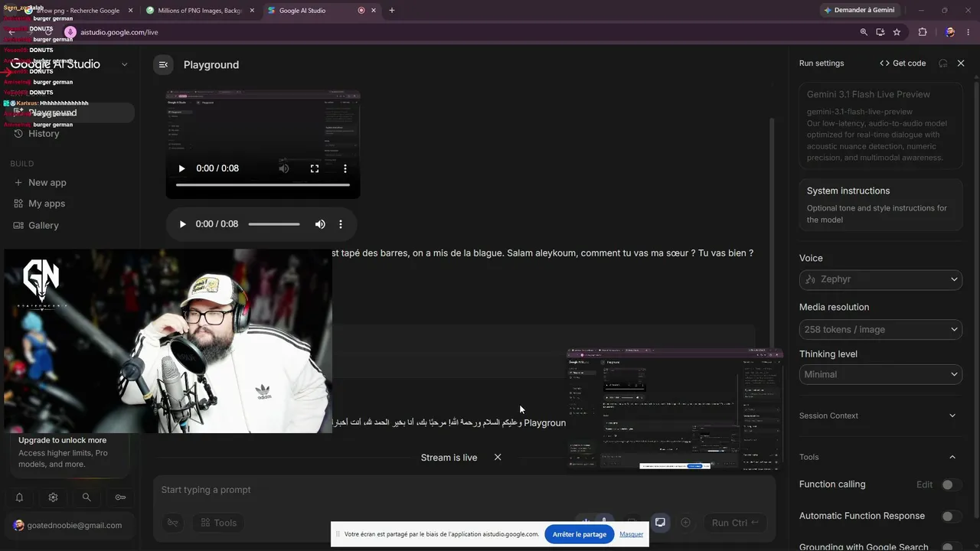Screen dimensions: 980x551
Task: Click the install app icon in address bar
Action: click(880, 32)
